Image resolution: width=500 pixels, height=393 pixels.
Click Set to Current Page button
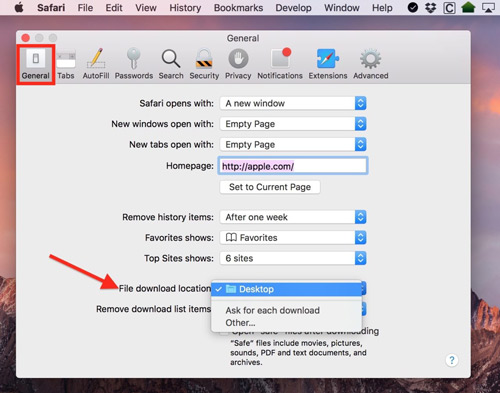click(x=270, y=187)
